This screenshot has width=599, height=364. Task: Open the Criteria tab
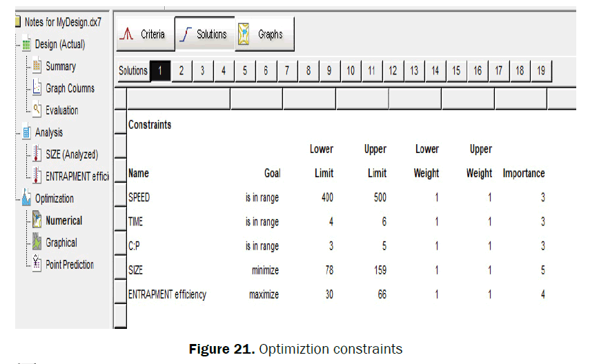(143, 34)
